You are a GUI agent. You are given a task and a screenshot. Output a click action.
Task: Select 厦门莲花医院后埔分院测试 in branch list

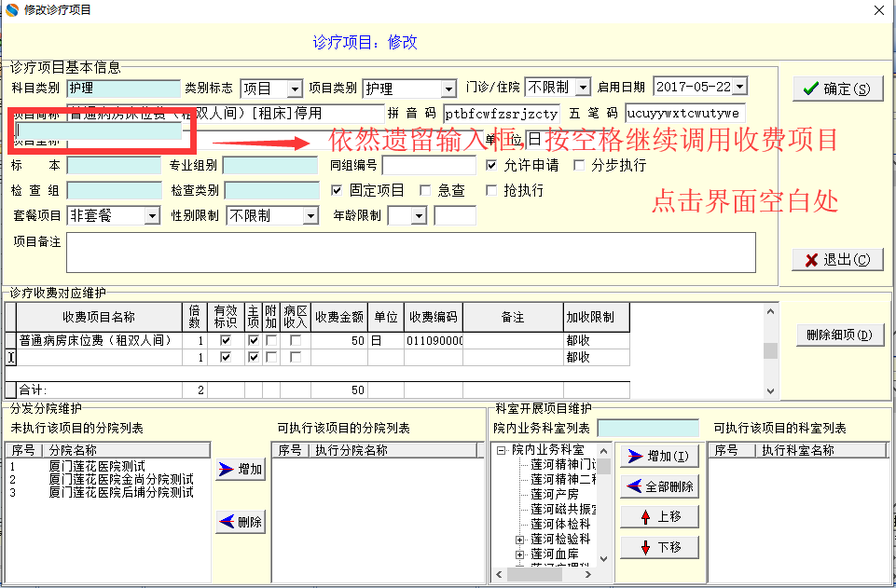pos(121,492)
